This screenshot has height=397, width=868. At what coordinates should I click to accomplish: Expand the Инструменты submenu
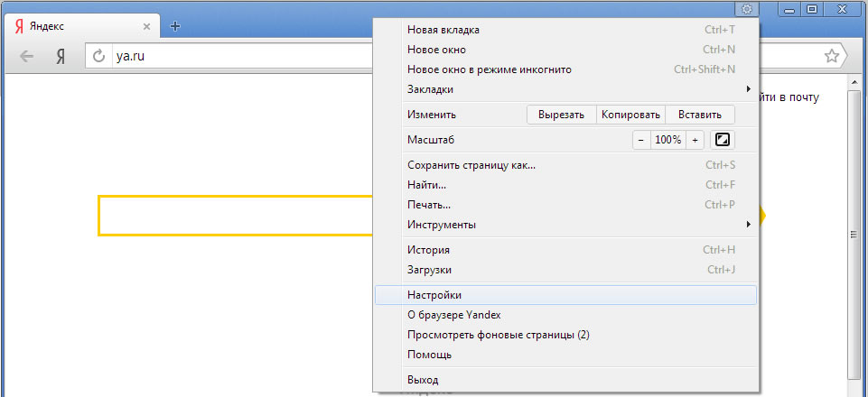click(565, 225)
